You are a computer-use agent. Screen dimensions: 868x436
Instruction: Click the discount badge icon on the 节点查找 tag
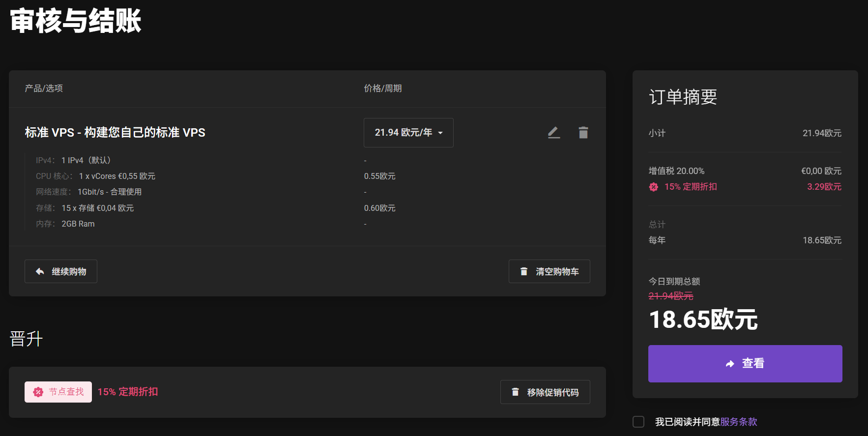click(x=38, y=392)
